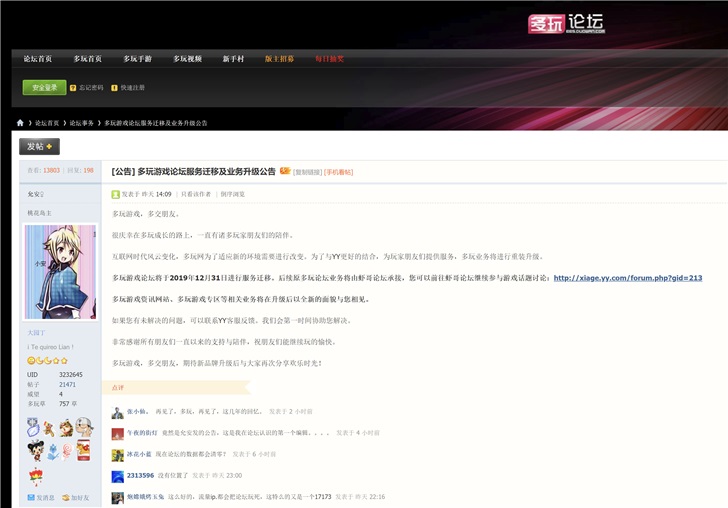This screenshot has height=508, width=728.
Task: Click the 发帖 new post button
Action: (39, 146)
